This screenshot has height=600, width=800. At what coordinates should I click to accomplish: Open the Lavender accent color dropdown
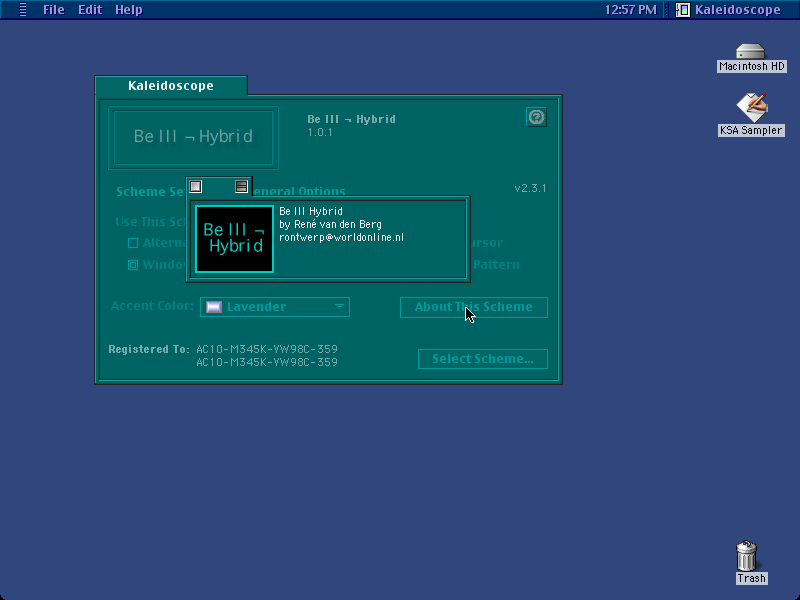275,307
